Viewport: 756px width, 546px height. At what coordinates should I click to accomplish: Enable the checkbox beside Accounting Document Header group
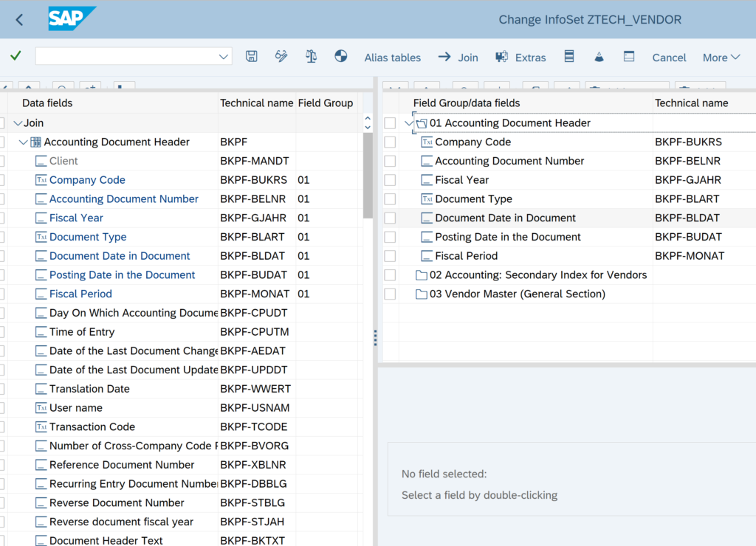tap(391, 123)
